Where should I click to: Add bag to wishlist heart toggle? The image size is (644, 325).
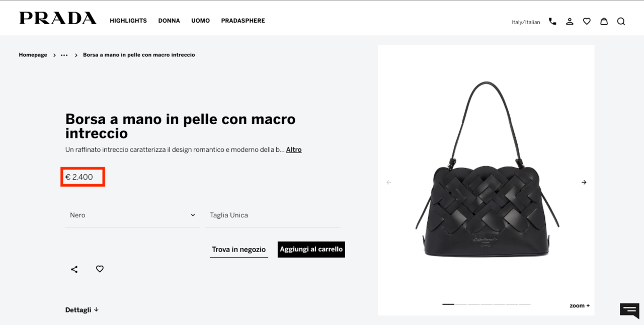coord(100,269)
